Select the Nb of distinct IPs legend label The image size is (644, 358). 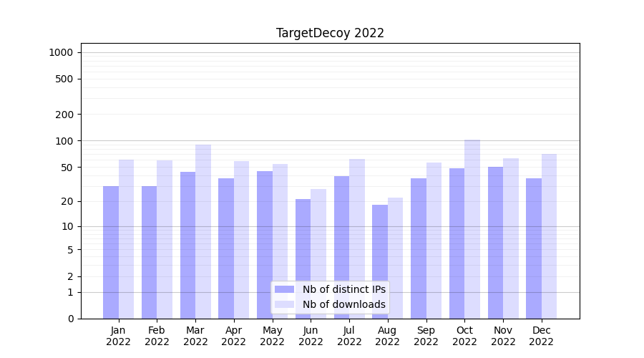click(x=343, y=289)
